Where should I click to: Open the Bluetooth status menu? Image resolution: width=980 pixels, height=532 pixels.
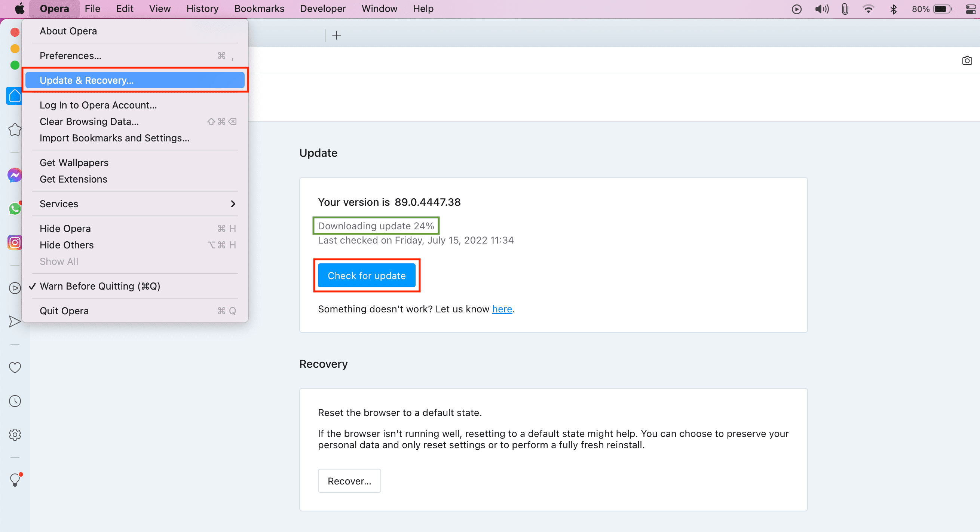pyautogui.click(x=894, y=9)
